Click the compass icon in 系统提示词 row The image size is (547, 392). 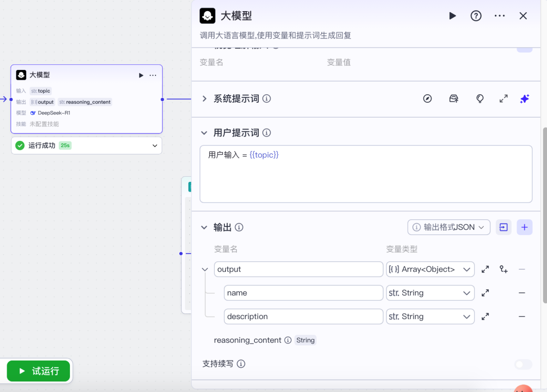[x=427, y=99]
